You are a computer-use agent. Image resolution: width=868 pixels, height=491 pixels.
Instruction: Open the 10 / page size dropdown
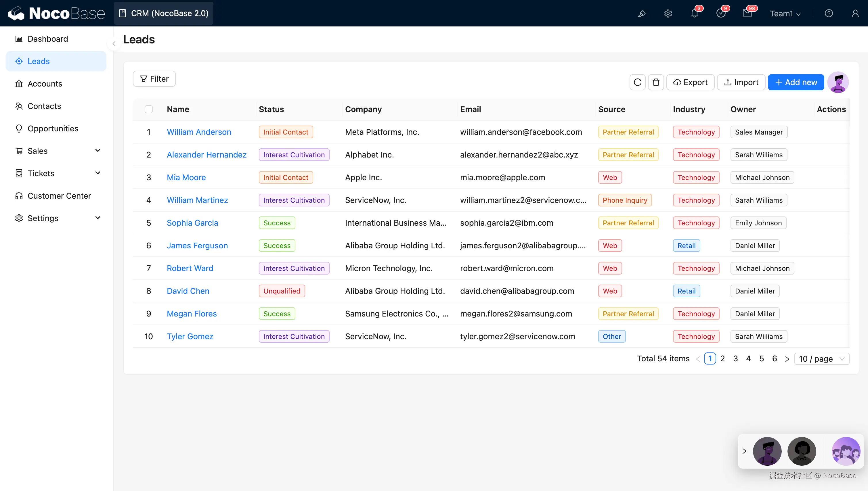pyautogui.click(x=821, y=359)
